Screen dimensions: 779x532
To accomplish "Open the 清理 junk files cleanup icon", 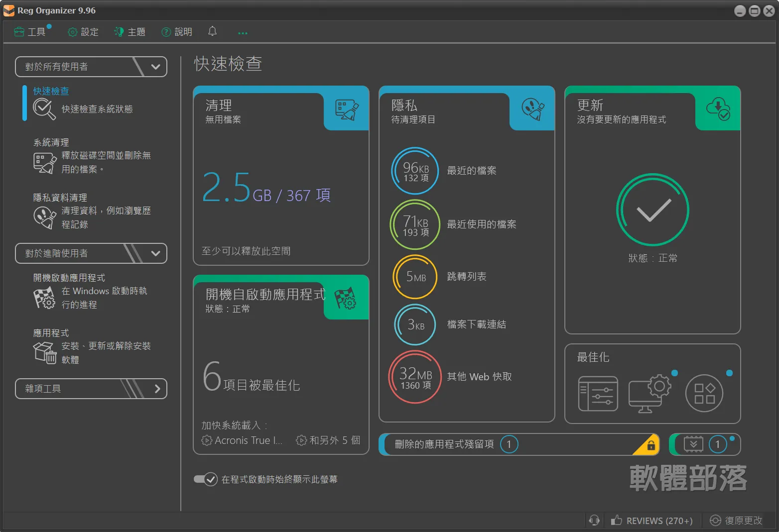I will [347, 110].
